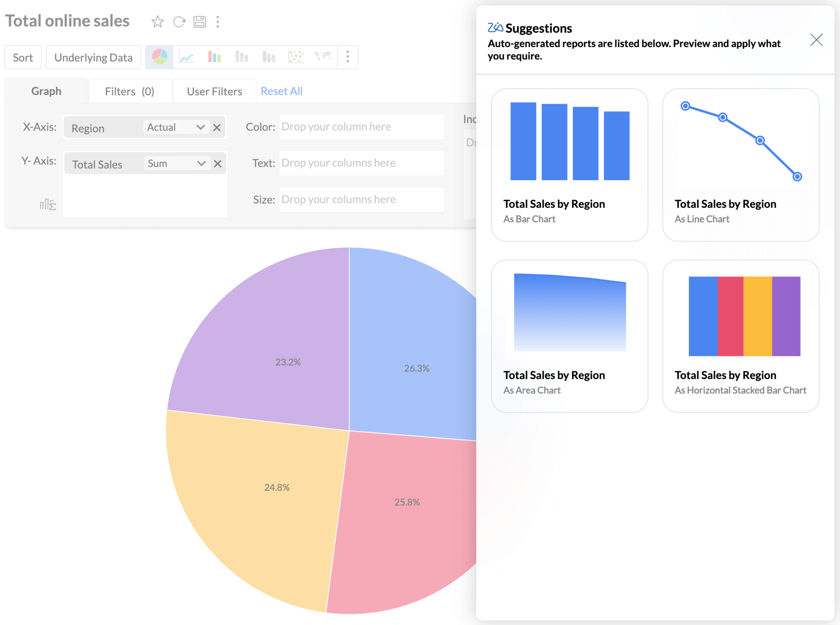
Task: Expand the Y-Axis aggregation dropdown
Action: 200,163
